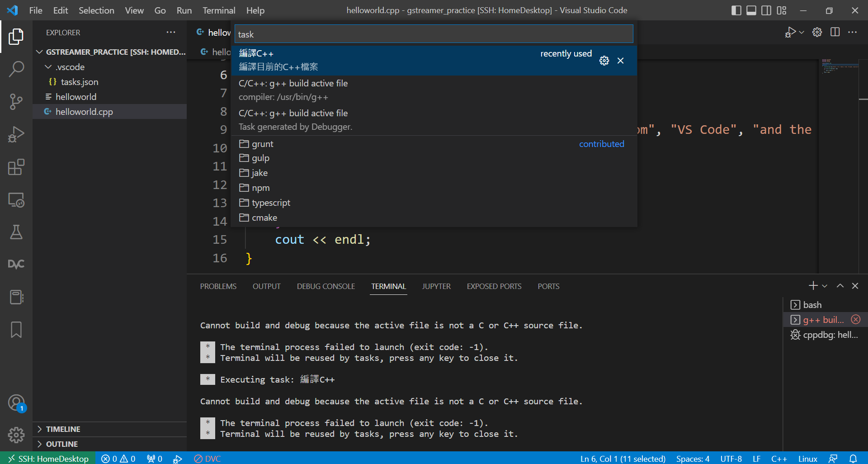Screen dimensions: 868x464
Task: Open the Accounts icon with badge
Action: point(16,403)
